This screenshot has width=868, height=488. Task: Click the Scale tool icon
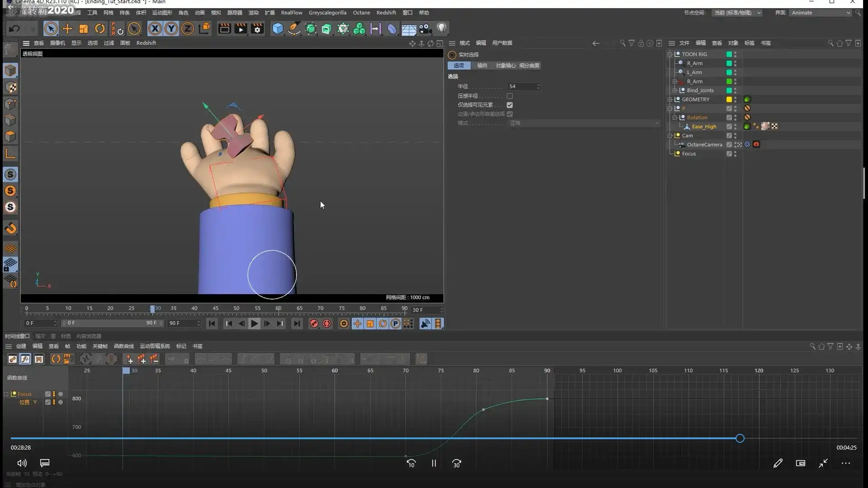[x=84, y=29]
